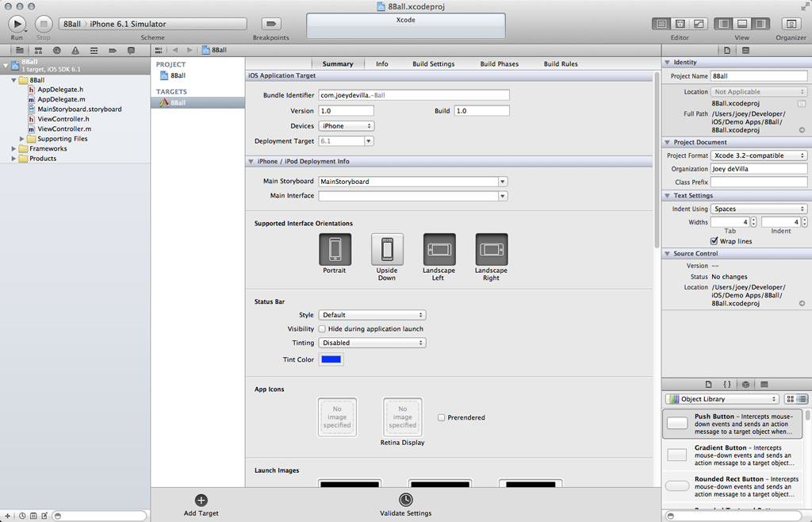Switch to the Info tab
812x522 pixels.
(382, 63)
